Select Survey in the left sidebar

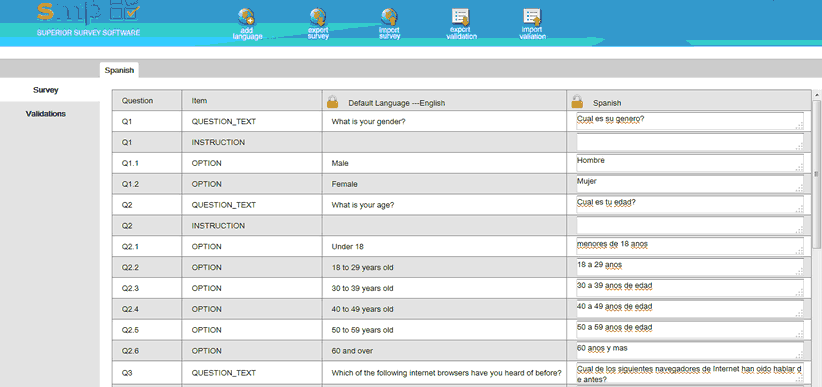click(46, 90)
